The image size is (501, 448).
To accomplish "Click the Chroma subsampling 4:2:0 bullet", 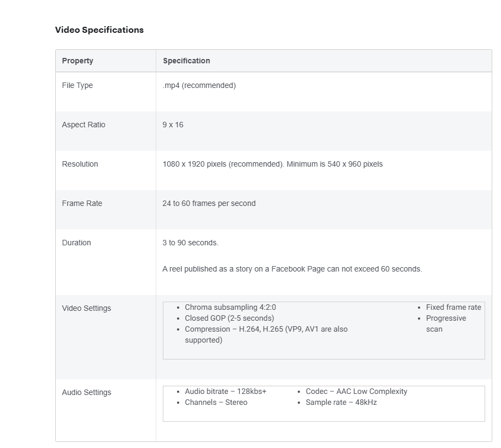I will tap(230, 307).
